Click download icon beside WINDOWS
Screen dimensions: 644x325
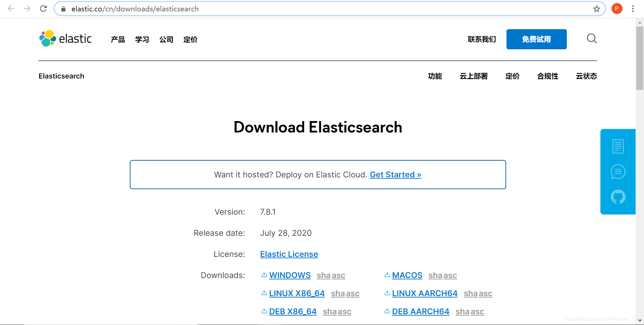264,275
